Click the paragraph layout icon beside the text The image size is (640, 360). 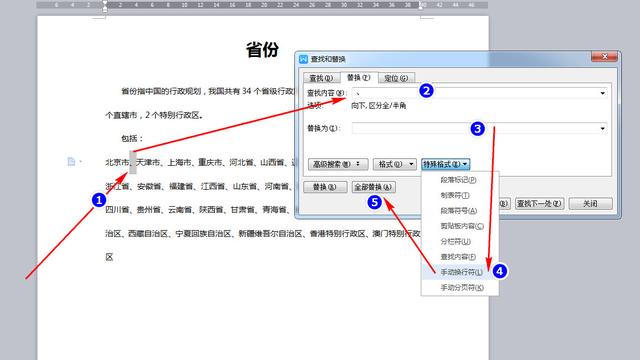pyautogui.click(x=71, y=162)
